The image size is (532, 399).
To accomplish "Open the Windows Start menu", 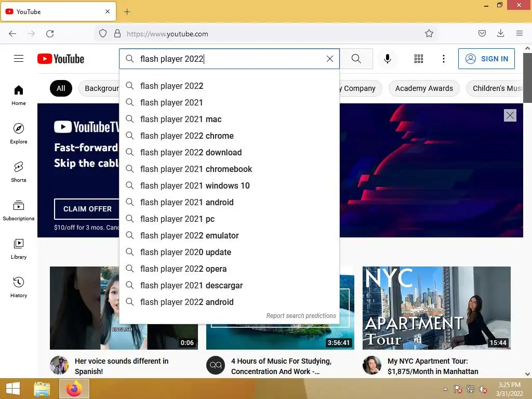I will point(13,389).
